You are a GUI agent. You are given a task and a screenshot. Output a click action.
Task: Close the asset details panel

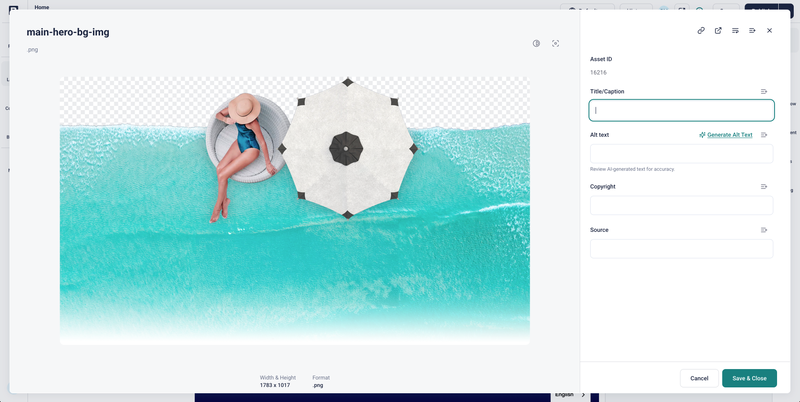tap(769, 31)
